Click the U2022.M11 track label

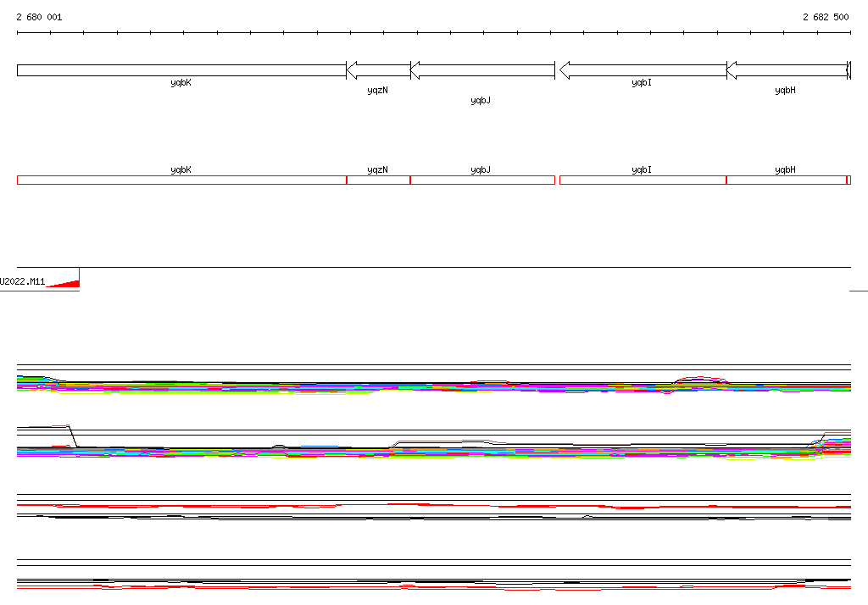22,282
